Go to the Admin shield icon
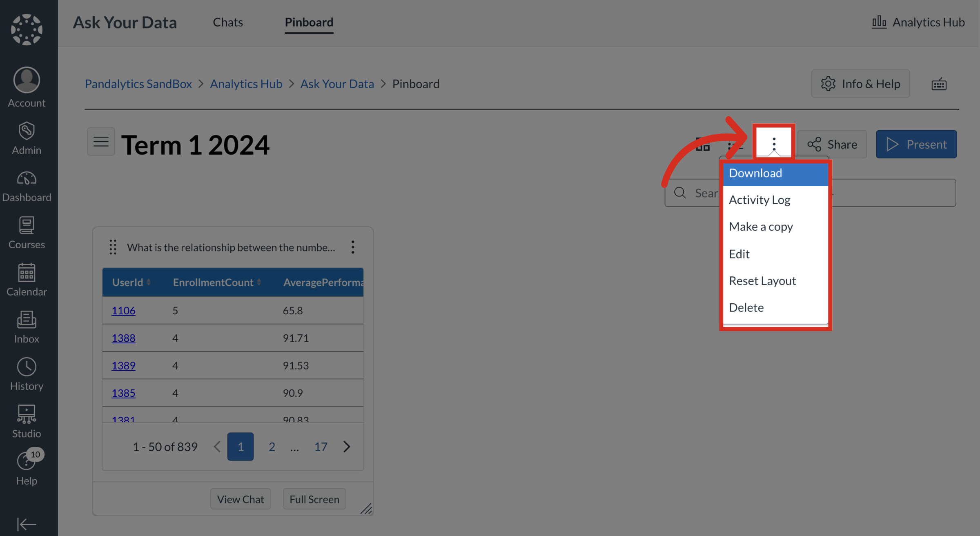This screenshot has height=536, width=980. point(27,131)
